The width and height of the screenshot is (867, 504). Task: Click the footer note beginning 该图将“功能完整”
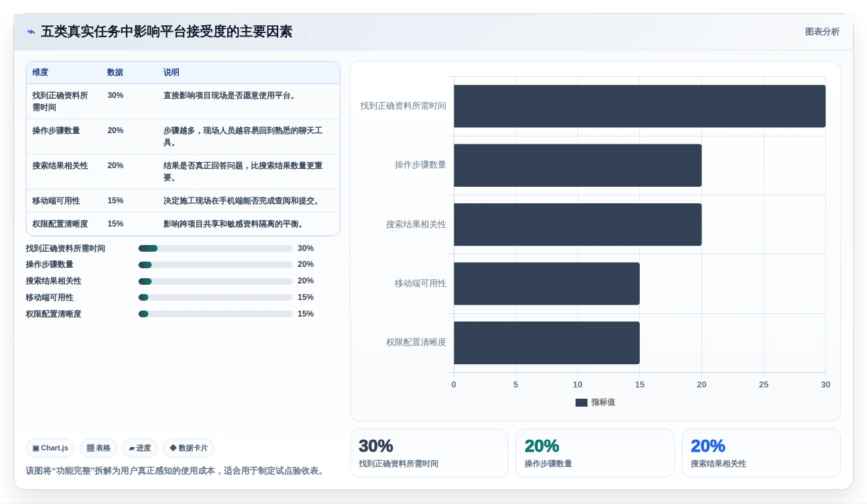click(176, 471)
